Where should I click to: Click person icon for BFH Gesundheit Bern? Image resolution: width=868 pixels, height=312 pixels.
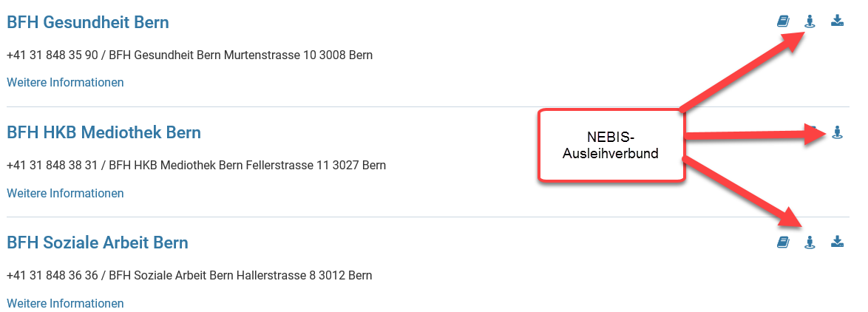coord(810,21)
